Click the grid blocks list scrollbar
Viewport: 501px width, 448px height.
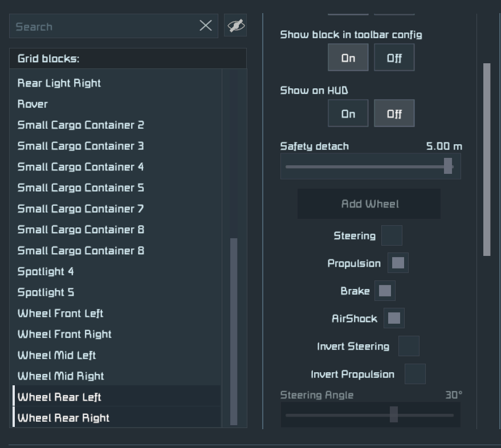(x=234, y=331)
